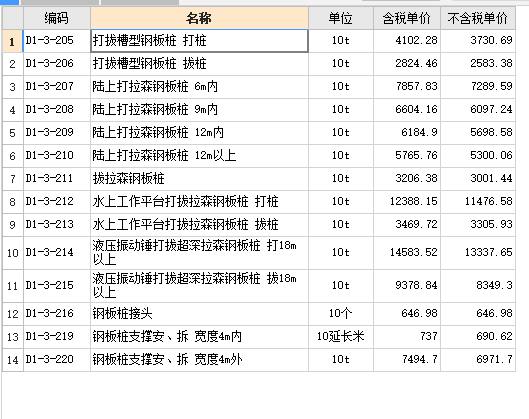Select tax-excluded price 13337.65
Image resolution: width=529 pixels, height=419 pixels.
click(x=478, y=253)
